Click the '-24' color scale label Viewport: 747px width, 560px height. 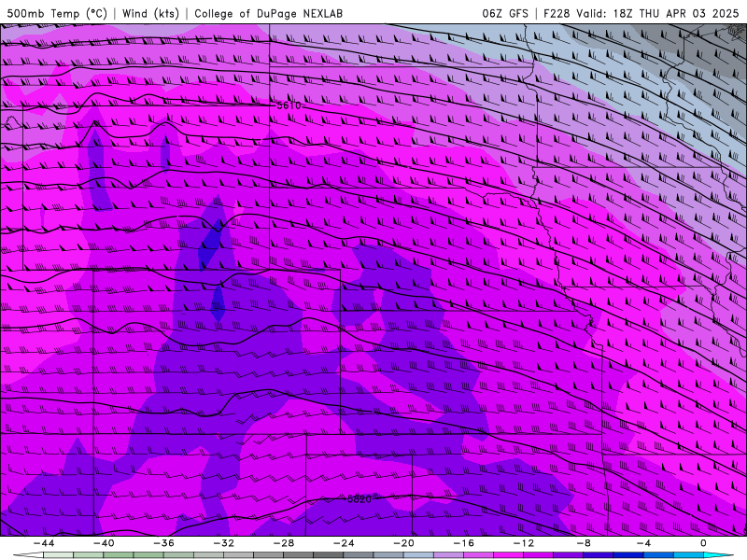(x=344, y=543)
